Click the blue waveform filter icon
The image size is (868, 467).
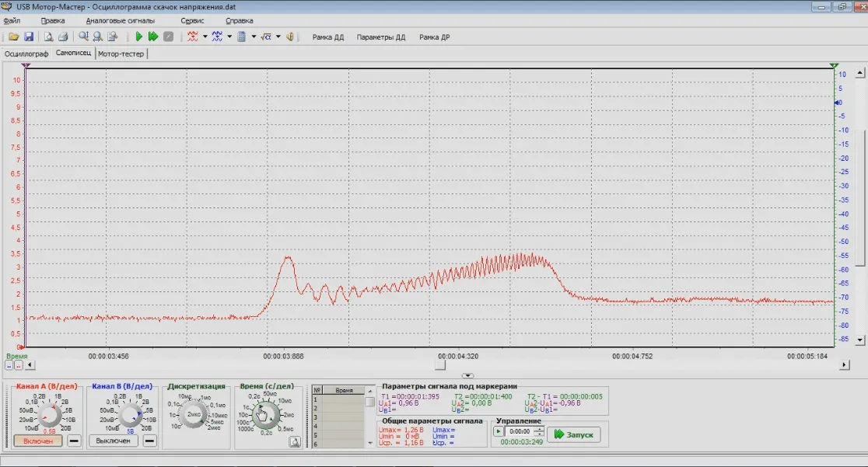(217, 37)
